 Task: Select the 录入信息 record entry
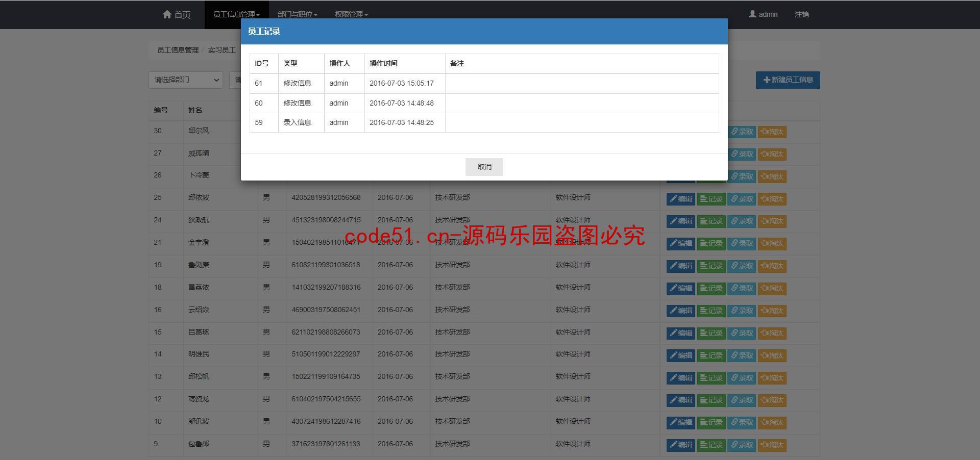pos(297,122)
